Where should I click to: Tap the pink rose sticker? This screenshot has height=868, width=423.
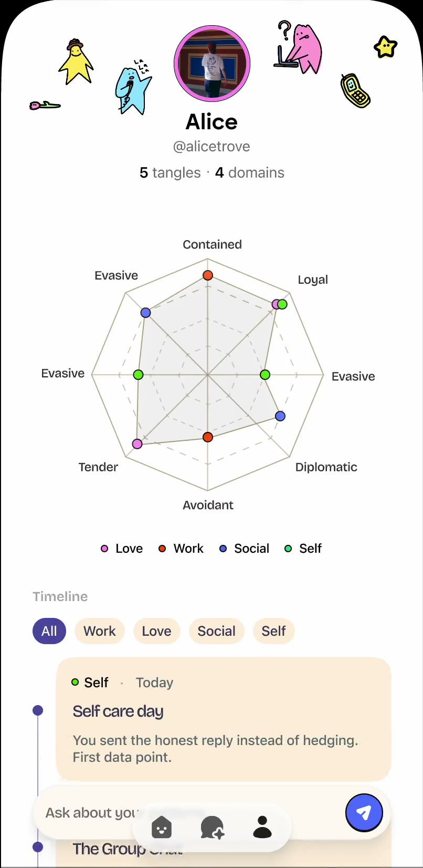(44, 106)
